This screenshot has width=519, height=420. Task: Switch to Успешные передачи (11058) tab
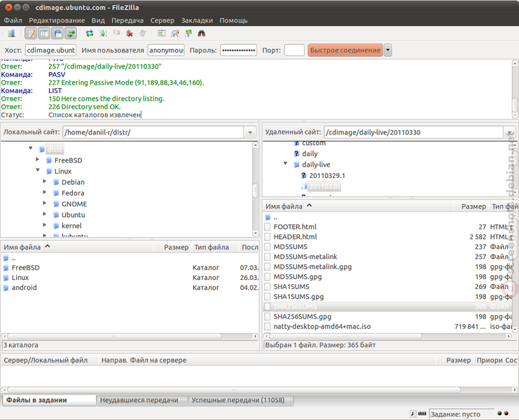tap(240, 400)
